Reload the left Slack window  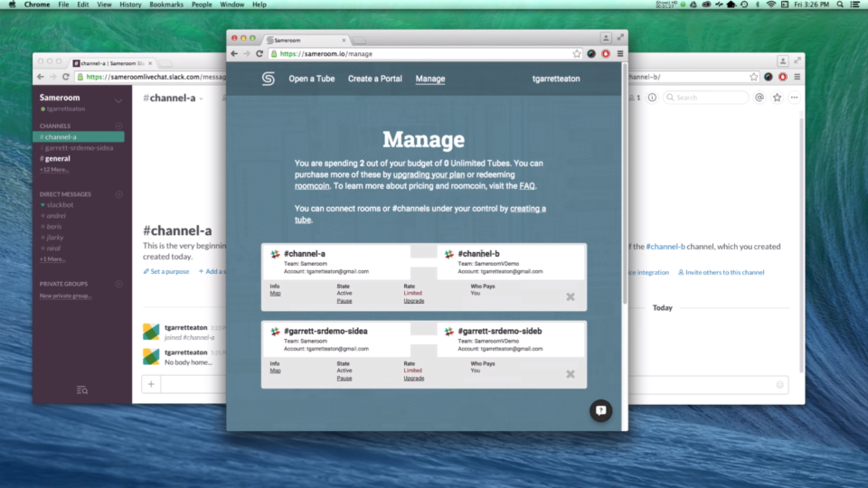(x=65, y=77)
